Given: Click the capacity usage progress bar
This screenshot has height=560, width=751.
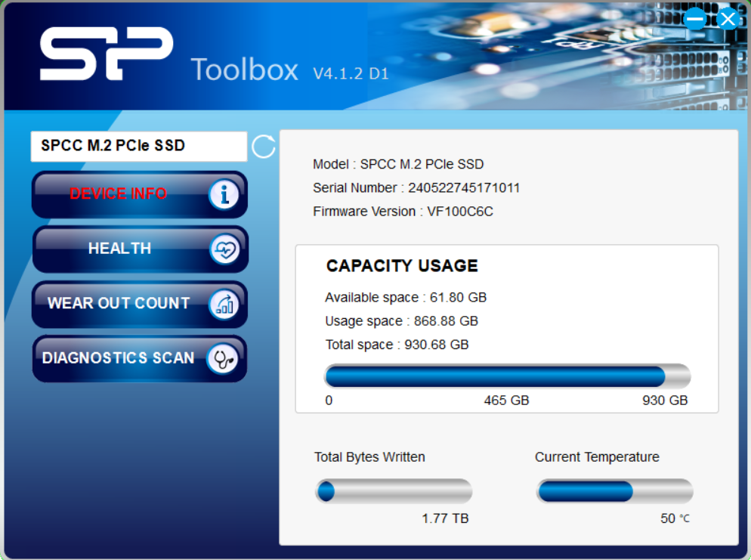Looking at the screenshot, I should 507,376.
